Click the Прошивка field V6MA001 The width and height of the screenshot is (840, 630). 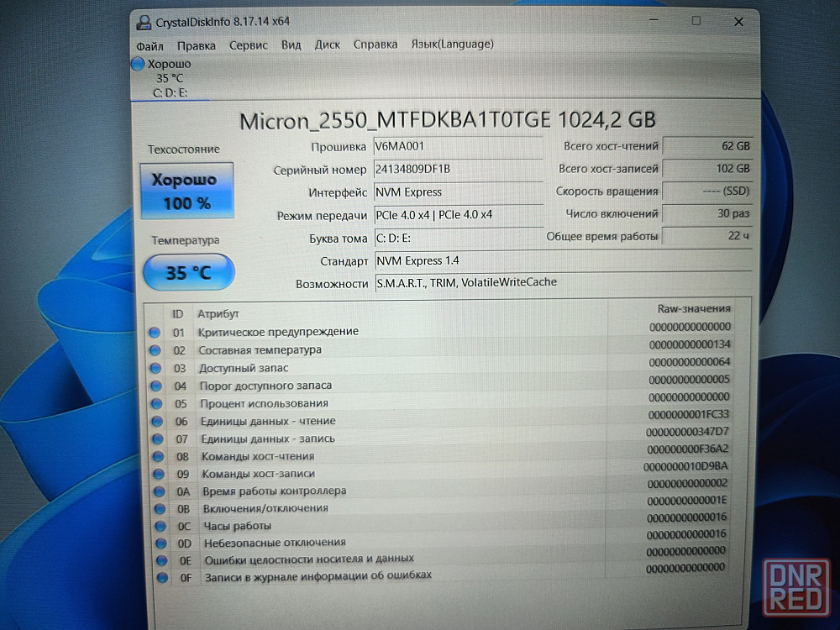tap(458, 146)
